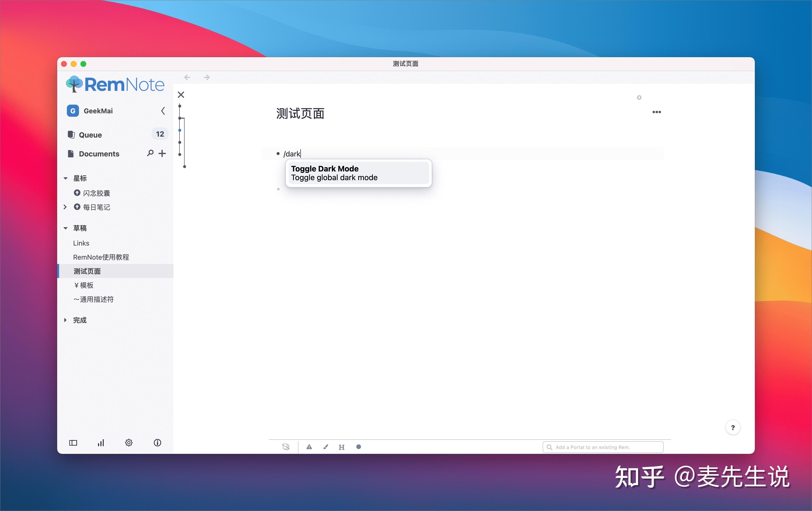Open the RemNote使用教程 document
The height and width of the screenshot is (511, 812).
click(101, 257)
